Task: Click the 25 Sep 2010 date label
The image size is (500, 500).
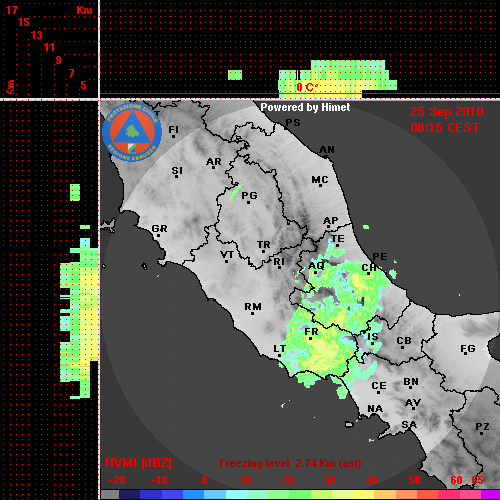Action: click(447, 112)
